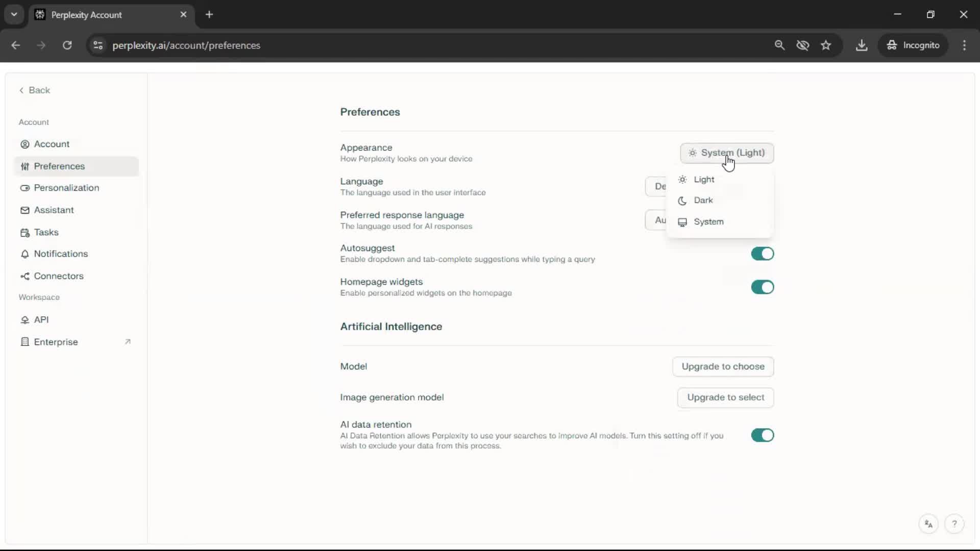This screenshot has width=980, height=551.
Task: Open browser downloads icon
Action: point(862,45)
